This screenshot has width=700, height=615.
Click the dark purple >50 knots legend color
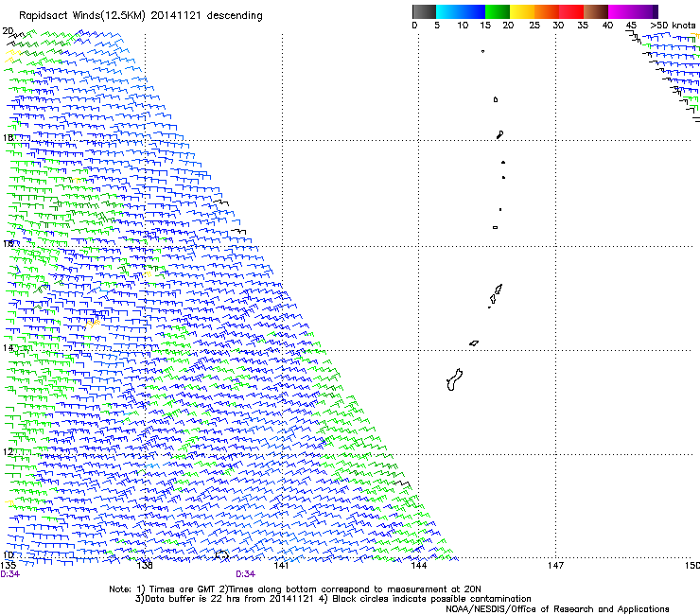pyautogui.click(x=655, y=11)
